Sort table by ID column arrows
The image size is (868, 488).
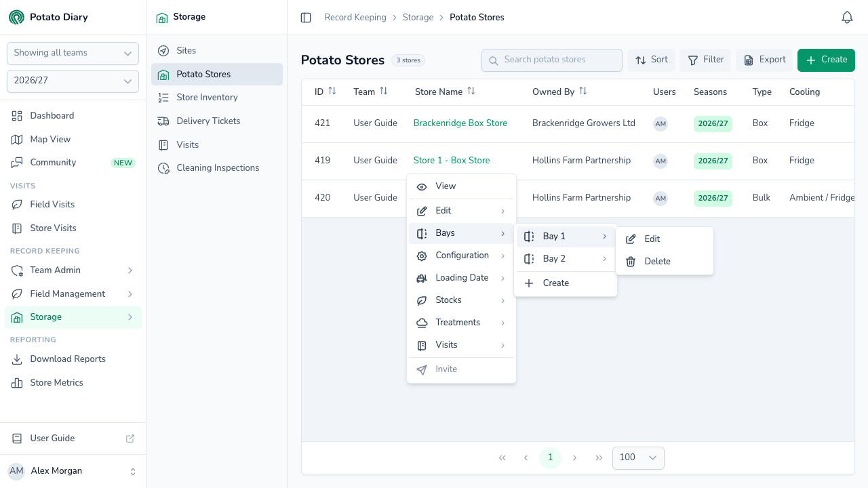point(332,91)
